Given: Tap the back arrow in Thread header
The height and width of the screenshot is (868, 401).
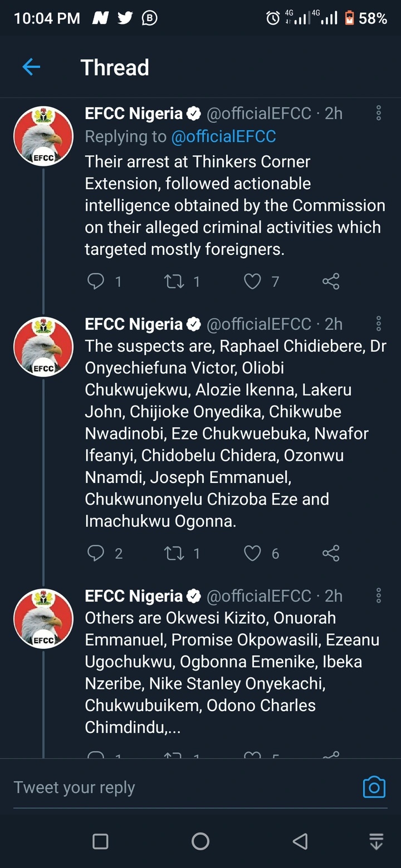Looking at the screenshot, I should pyautogui.click(x=31, y=67).
